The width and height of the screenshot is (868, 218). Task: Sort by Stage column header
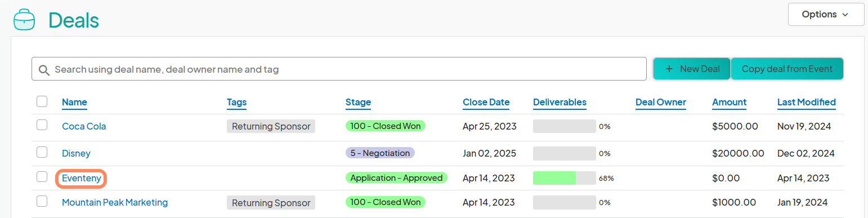(x=358, y=102)
